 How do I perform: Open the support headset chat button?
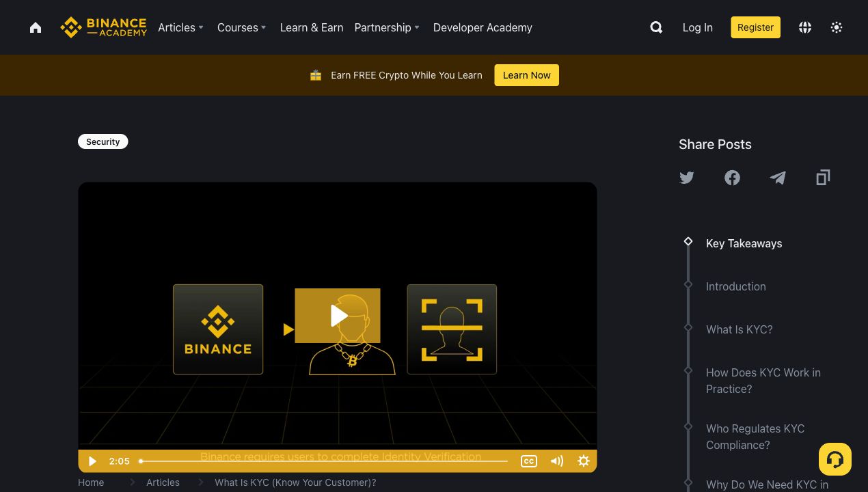pyautogui.click(x=835, y=459)
